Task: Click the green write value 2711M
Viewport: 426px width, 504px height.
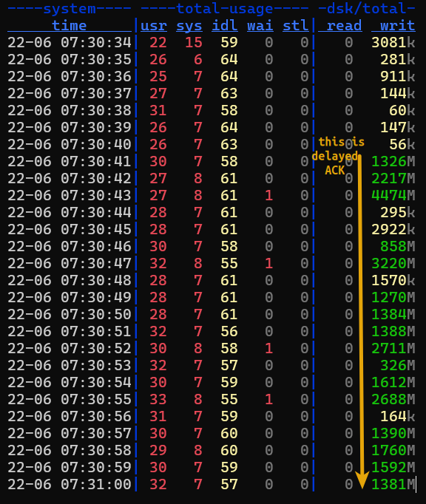Action: click(393, 348)
